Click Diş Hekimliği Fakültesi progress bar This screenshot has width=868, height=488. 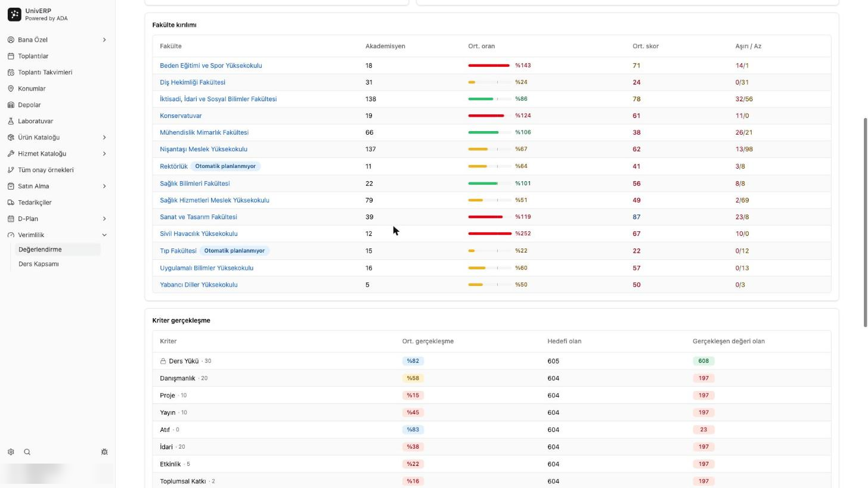click(x=489, y=82)
